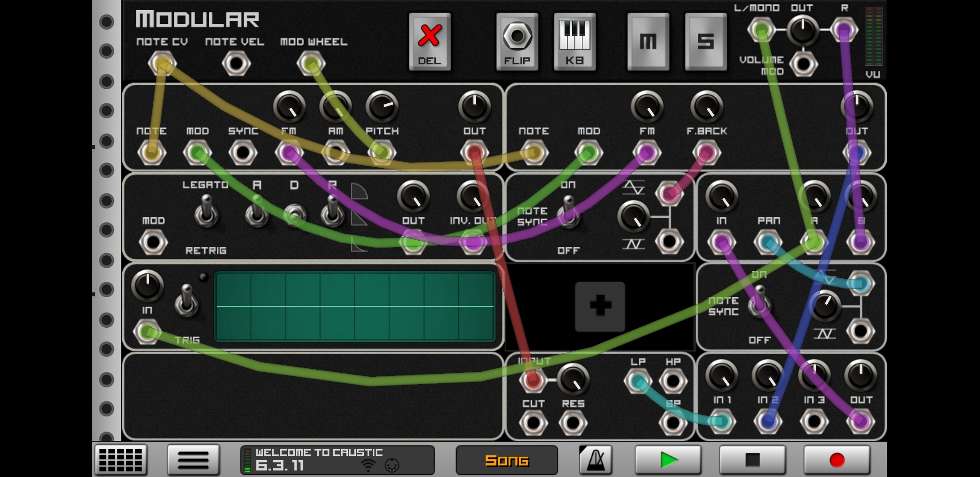Add a module with the plus button
The height and width of the screenshot is (477, 980).
(x=600, y=306)
